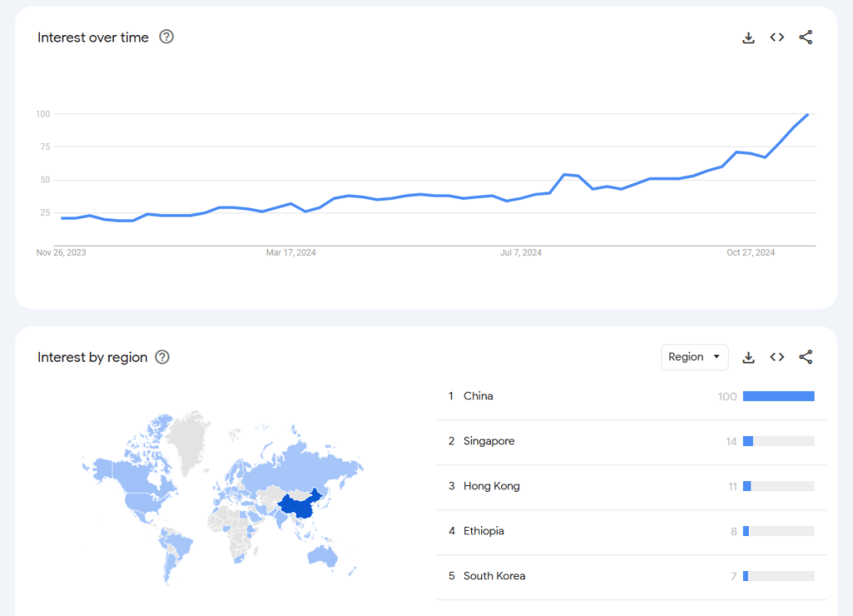Download the Interest over time chart data
853x616 pixels.
[x=749, y=38]
